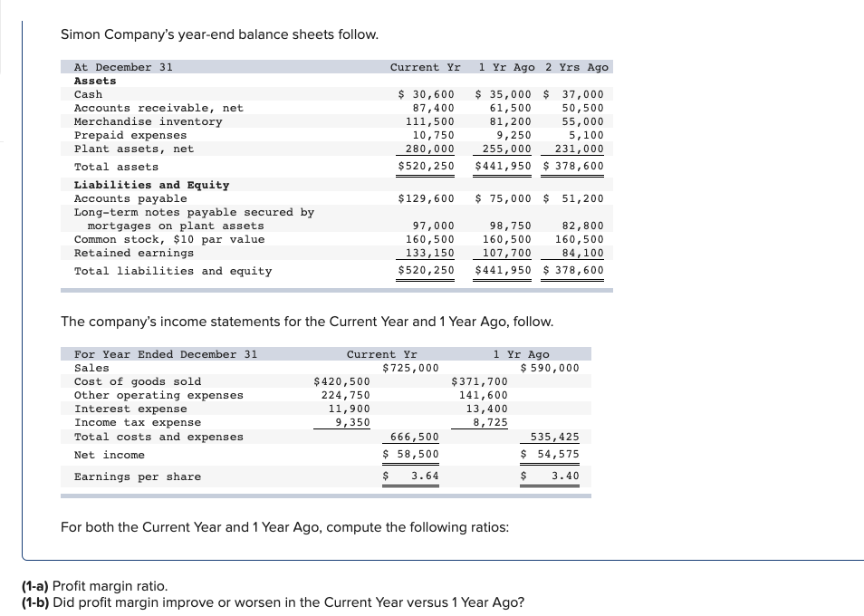
Task: Click the Net income value $58,500
Action: point(410,455)
